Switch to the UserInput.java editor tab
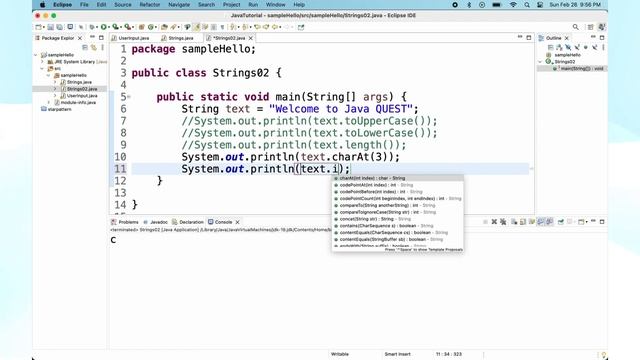The width and height of the screenshot is (640, 360). [x=131, y=38]
